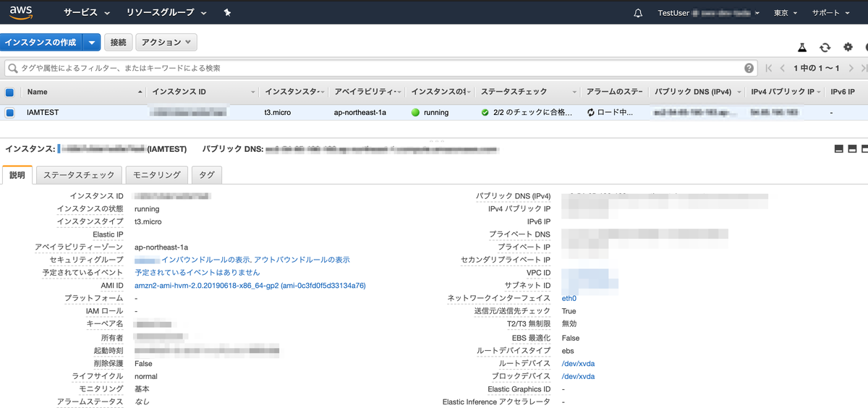Open the アクション dropdown
This screenshot has height=408, width=868.
[166, 43]
